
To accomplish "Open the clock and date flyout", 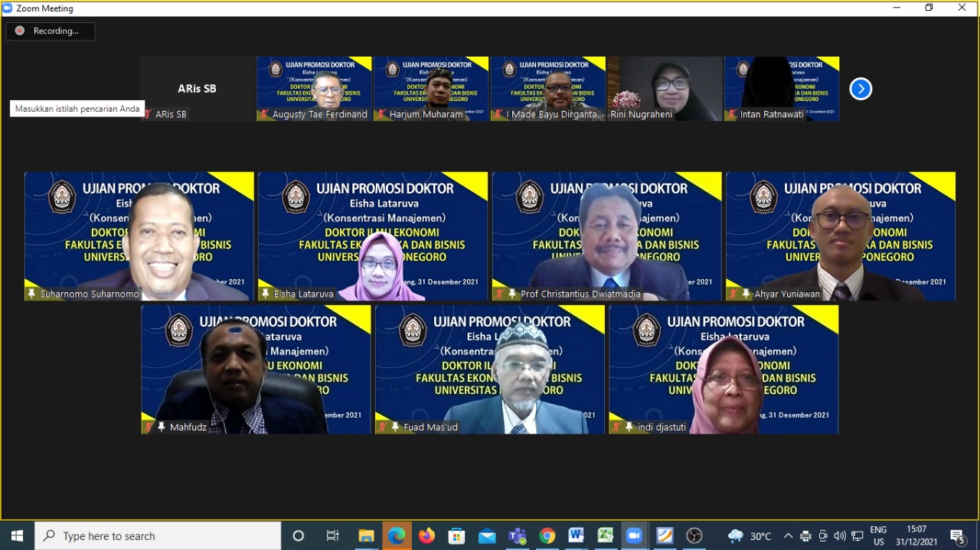I will (x=916, y=535).
